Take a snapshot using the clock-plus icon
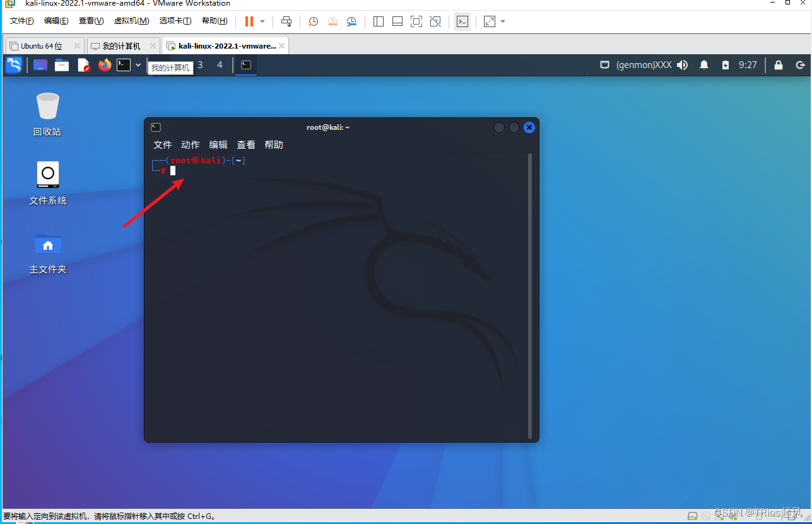812x524 pixels. tap(313, 21)
